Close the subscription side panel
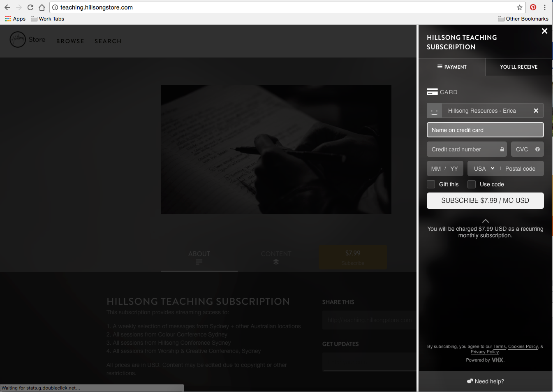Viewport: 553px width, 392px height. point(544,31)
